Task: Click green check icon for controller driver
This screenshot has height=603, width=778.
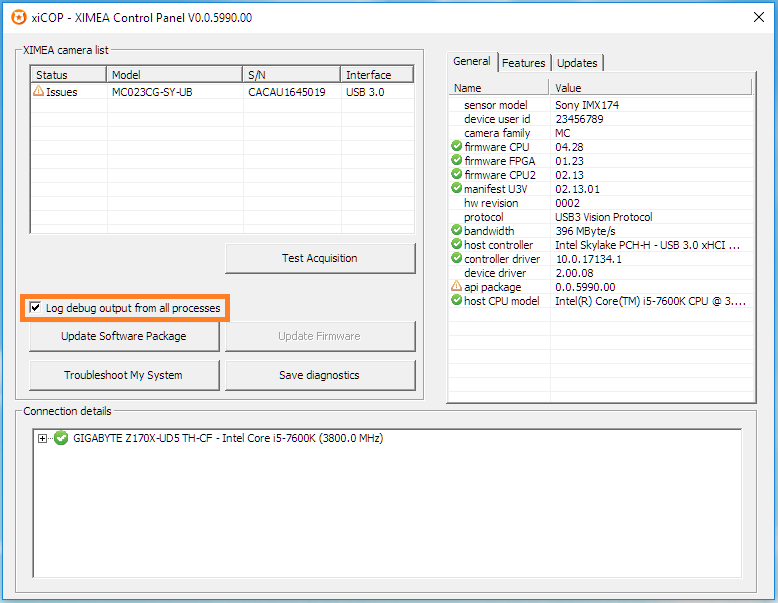Action: point(456,258)
